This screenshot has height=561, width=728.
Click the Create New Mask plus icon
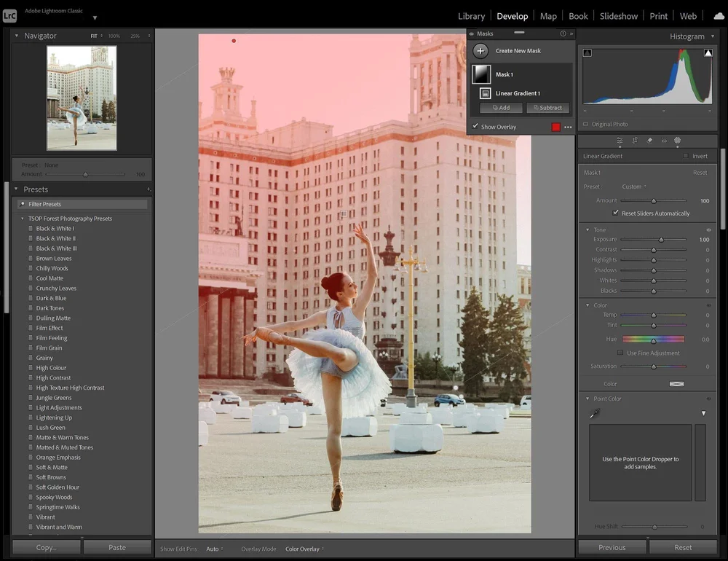480,51
